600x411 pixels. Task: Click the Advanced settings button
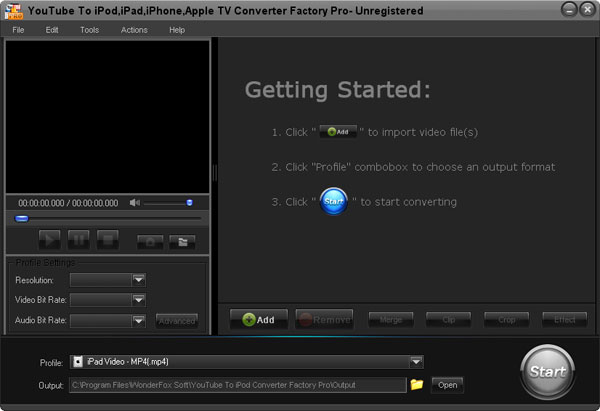pyautogui.click(x=177, y=320)
